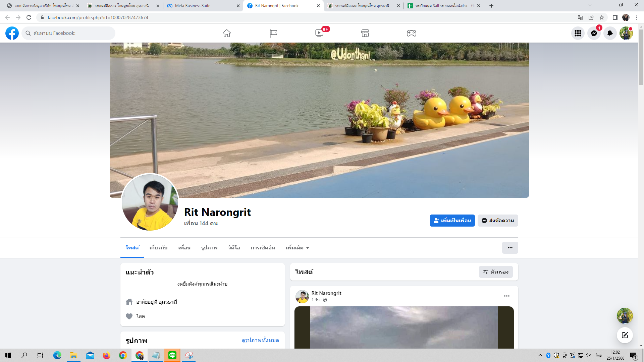Click new message compose icon
644x362 pixels.
[625, 335]
